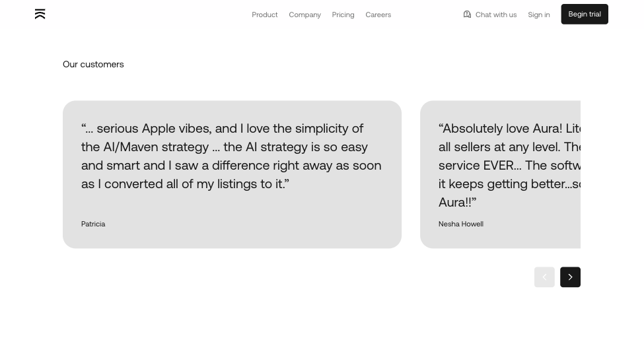This screenshot has width=644, height=338.
Task: Open the Careers page
Action: coord(378,15)
